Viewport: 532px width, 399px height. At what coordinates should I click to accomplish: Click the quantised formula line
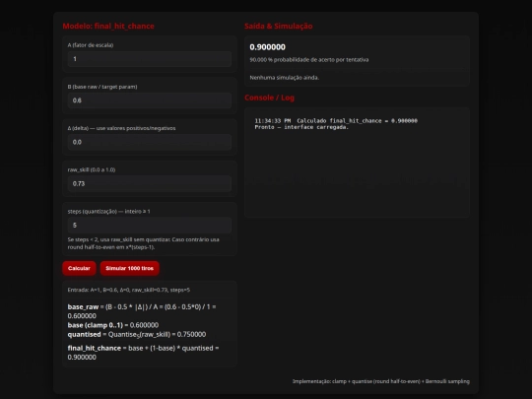click(x=137, y=335)
